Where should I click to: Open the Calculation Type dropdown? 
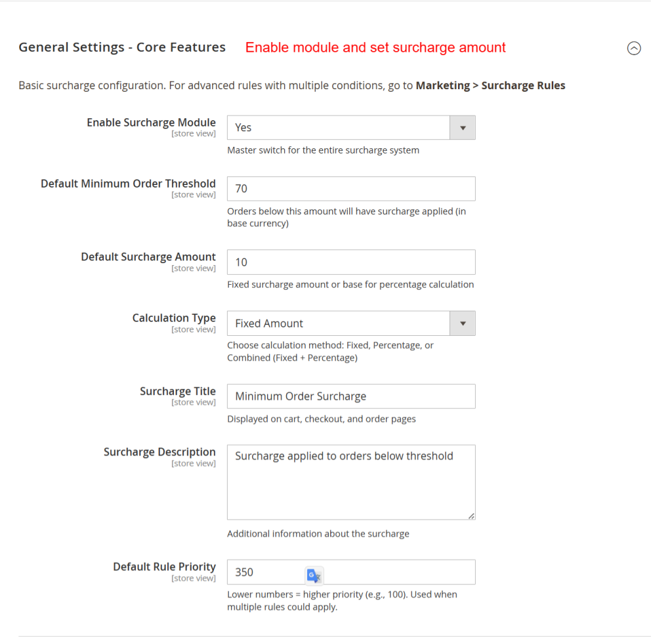(x=338, y=323)
